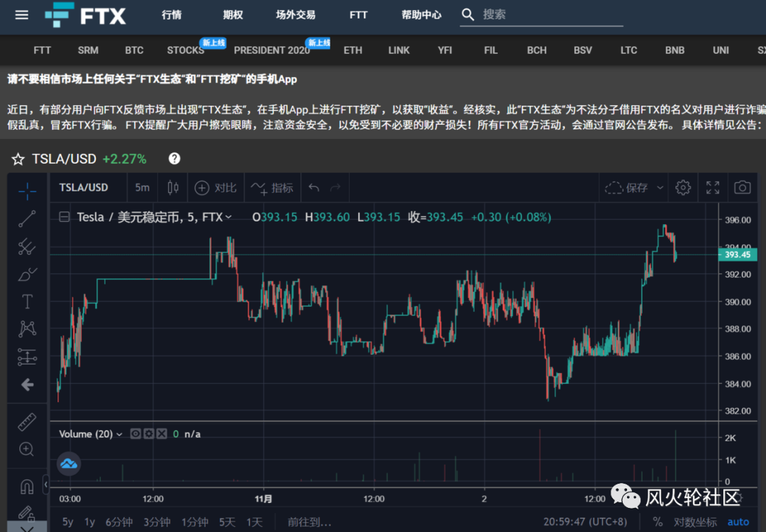Screen dimensions: 766x532
Task: Select the STOCKS market tab
Action: pos(185,50)
